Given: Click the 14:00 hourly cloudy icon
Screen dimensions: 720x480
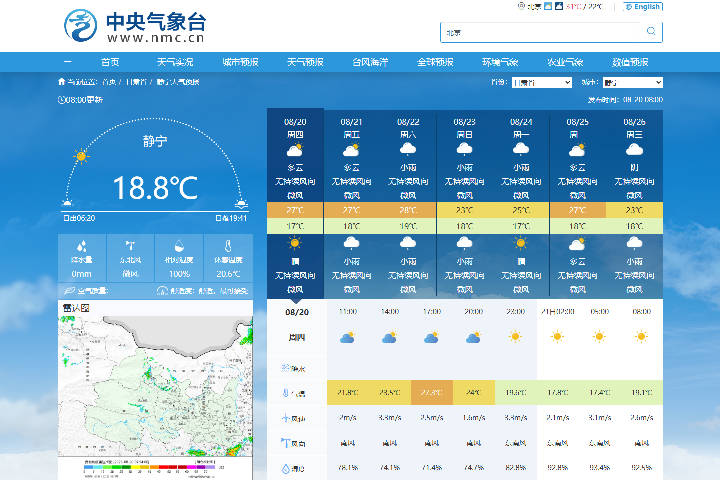Looking at the screenshot, I should [x=389, y=338].
